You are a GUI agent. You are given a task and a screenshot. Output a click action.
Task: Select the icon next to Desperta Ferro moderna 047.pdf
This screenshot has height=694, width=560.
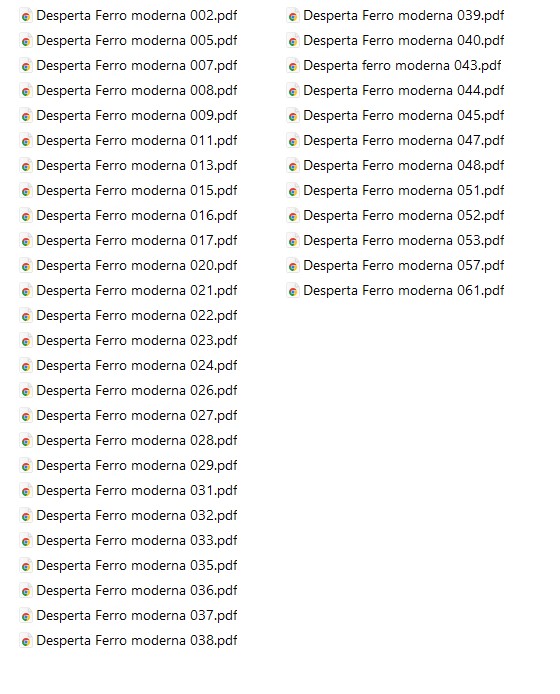tap(293, 141)
